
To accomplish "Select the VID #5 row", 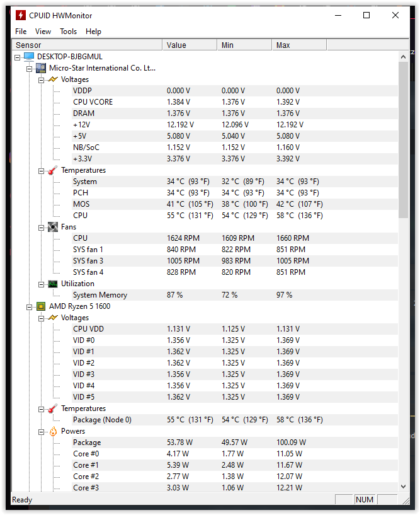I will [x=235, y=397].
